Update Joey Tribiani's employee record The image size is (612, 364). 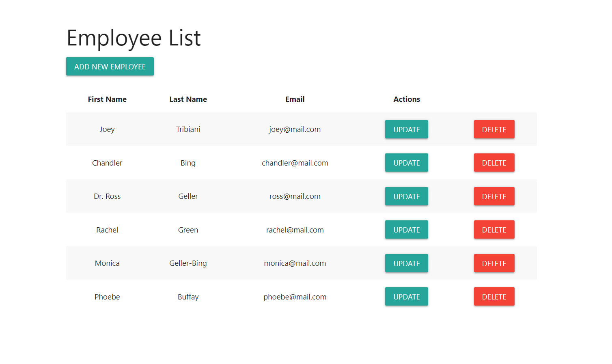click(x=406, y=129)
